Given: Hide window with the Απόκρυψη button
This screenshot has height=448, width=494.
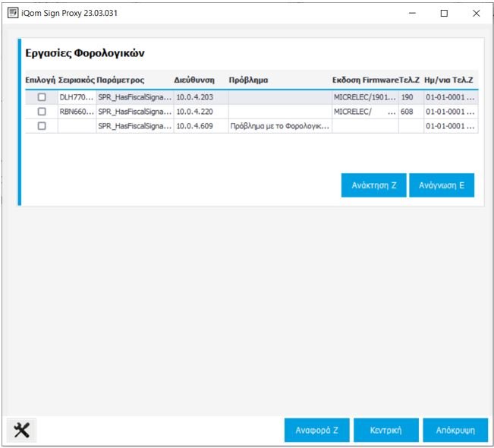Looking at the screenshot, I should pos(455,430).
